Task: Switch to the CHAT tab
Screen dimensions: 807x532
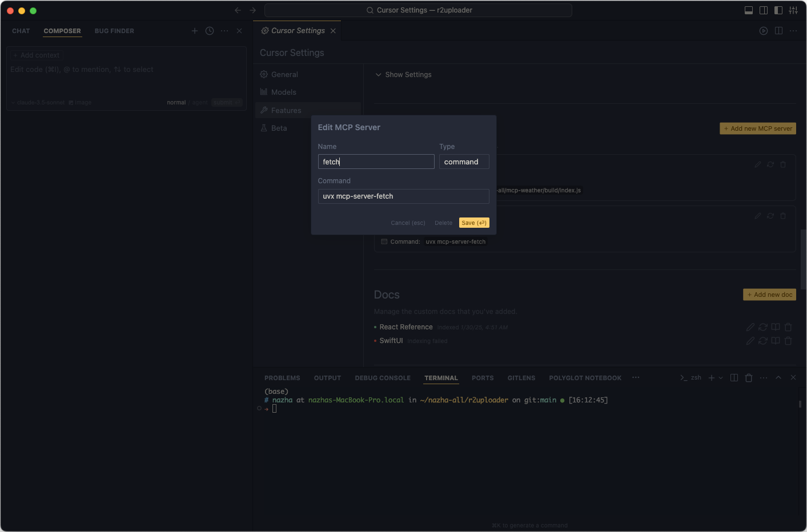Action: pyautogui.click(x=21, y=31)
